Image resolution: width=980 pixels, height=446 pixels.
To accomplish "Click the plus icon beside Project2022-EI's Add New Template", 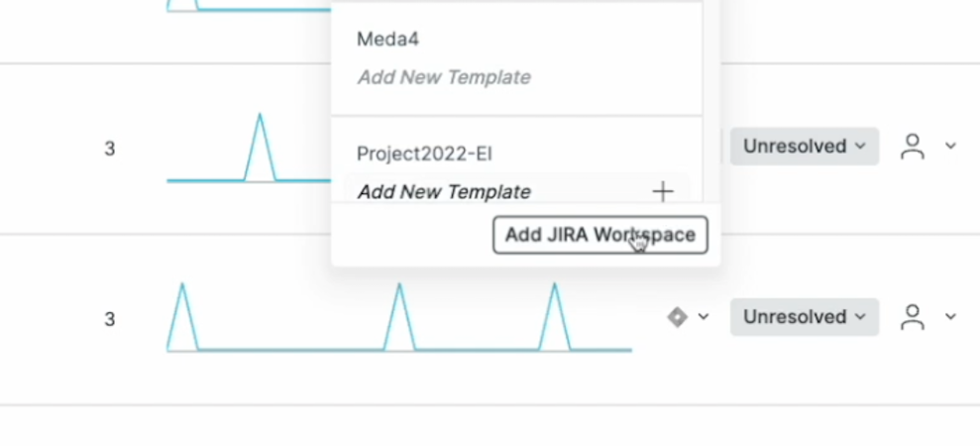I will (663, 191).
